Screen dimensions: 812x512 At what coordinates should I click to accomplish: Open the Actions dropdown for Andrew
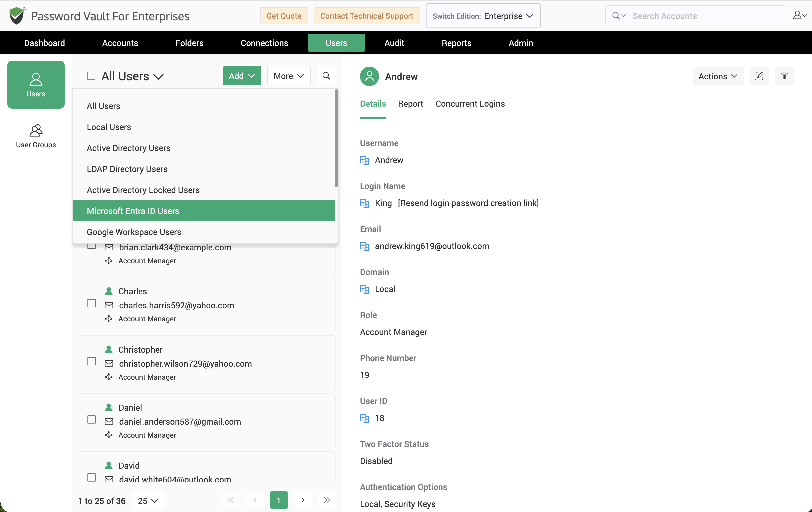(718, 76)
